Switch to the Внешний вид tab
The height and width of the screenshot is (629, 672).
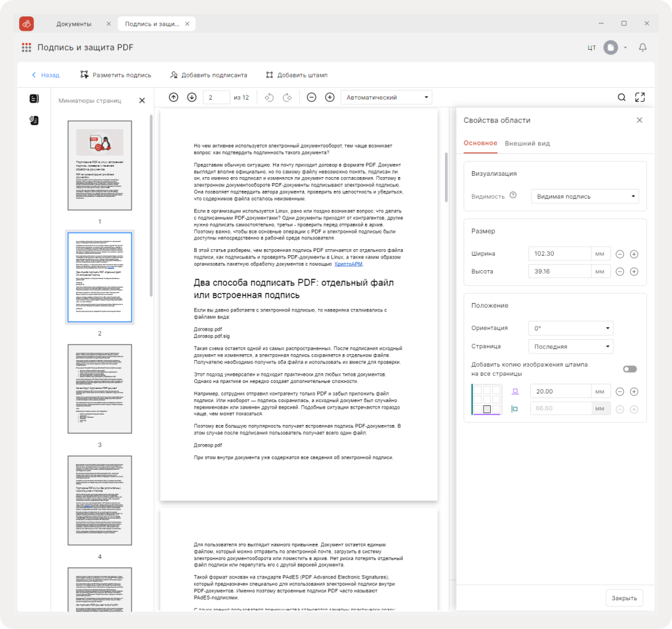(x=527, y=144)
